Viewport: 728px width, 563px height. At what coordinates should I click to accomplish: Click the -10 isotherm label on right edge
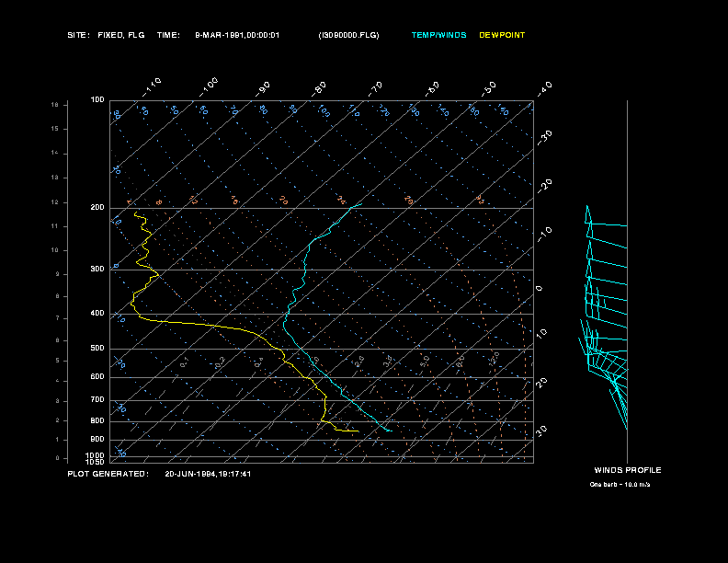544,235
